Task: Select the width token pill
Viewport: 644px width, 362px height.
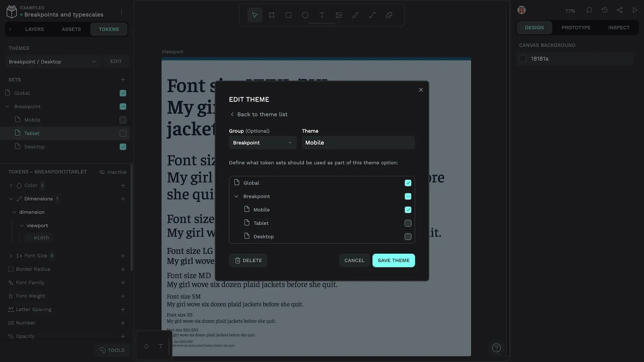Action: tap(38, 238)
